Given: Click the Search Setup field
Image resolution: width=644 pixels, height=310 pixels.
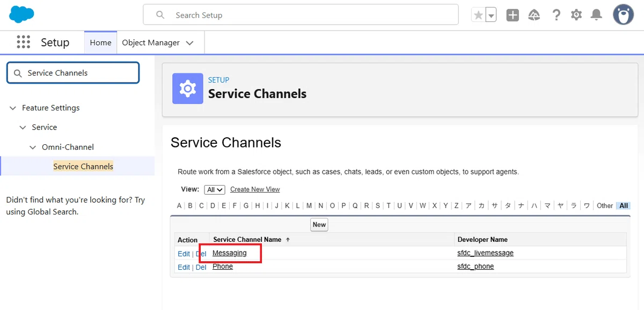Looking at the screenshot, I should (x=301, y=15).
